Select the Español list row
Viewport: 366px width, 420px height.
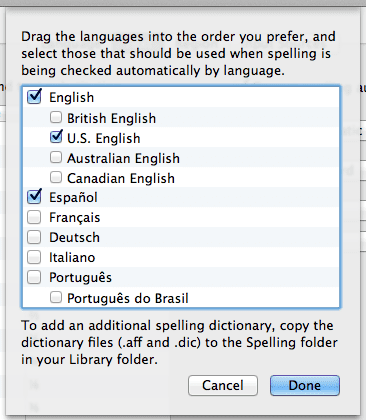coord(181,197)
